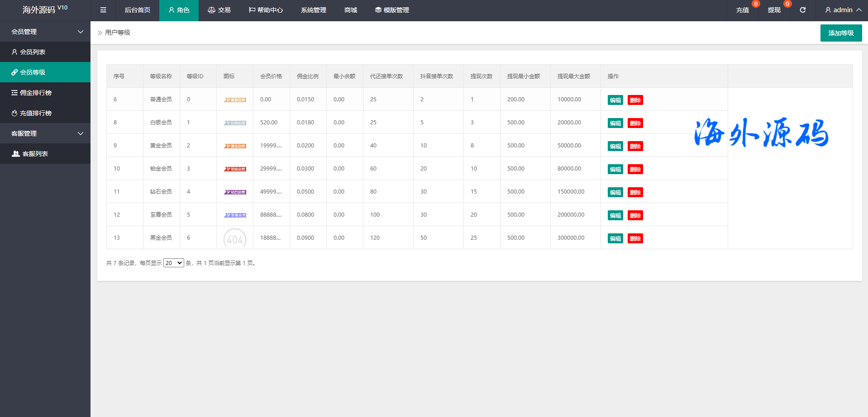This screenshot has width=868, height=417.
Task: Open 佣金排行榜 in the sidebar
Action: (x=35, y=93)
